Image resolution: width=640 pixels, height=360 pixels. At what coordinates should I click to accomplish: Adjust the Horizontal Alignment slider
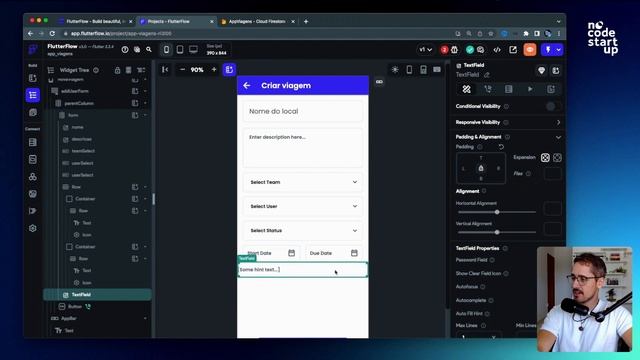(x=497, y=212)
